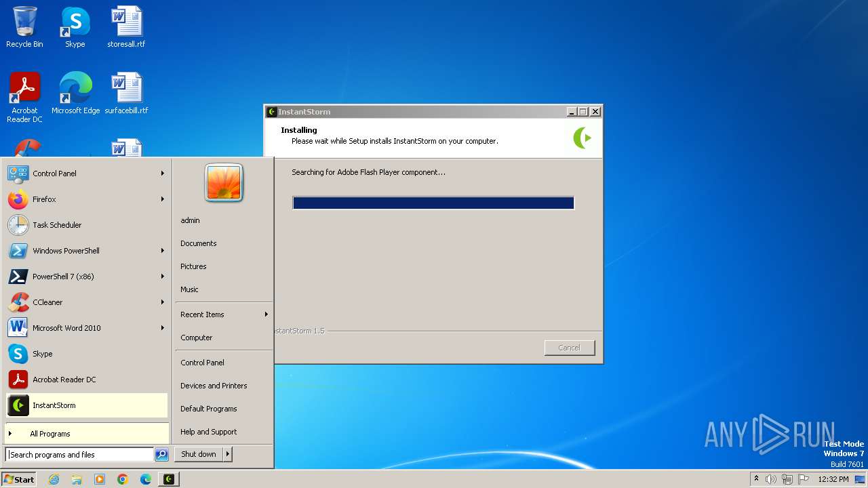Image resolution: width=868 pixels, height=488 pixels.
Task: Expand the Windows PowerShell jump list arrow
Action: pyautogui.click(x=163, y=251)
